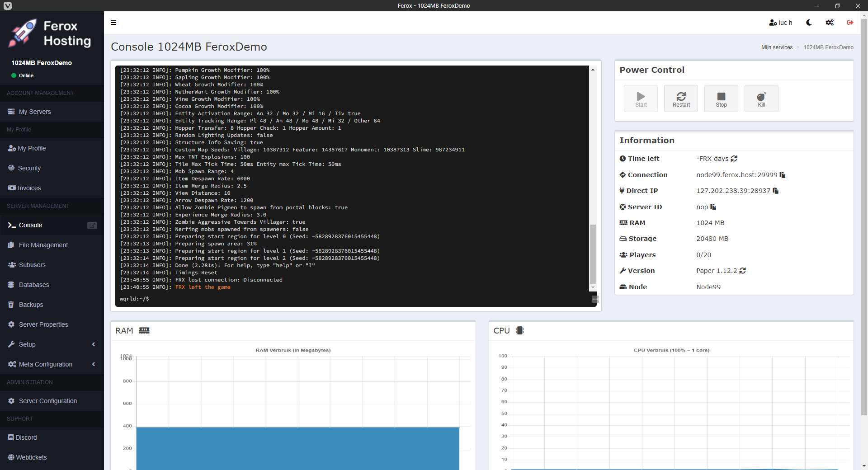Refresh Time left icon
This screenshot has height=470, width=868.
[734, 159]
